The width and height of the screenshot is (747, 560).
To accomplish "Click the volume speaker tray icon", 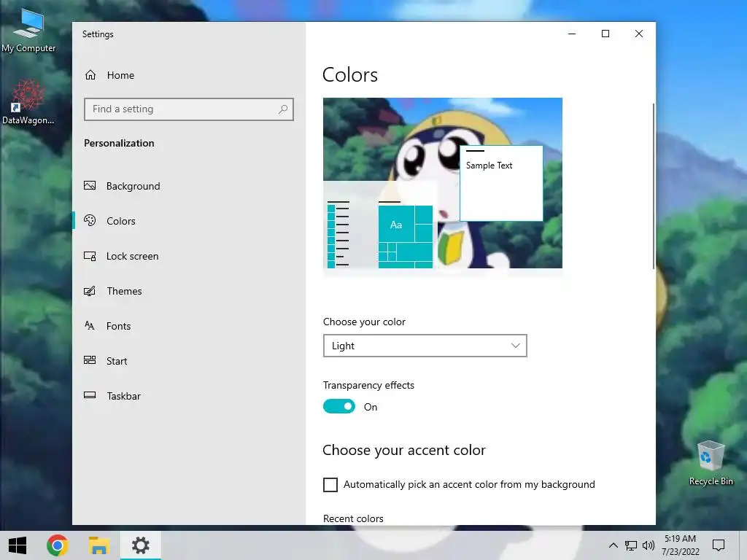I will [x=648, y=545].
